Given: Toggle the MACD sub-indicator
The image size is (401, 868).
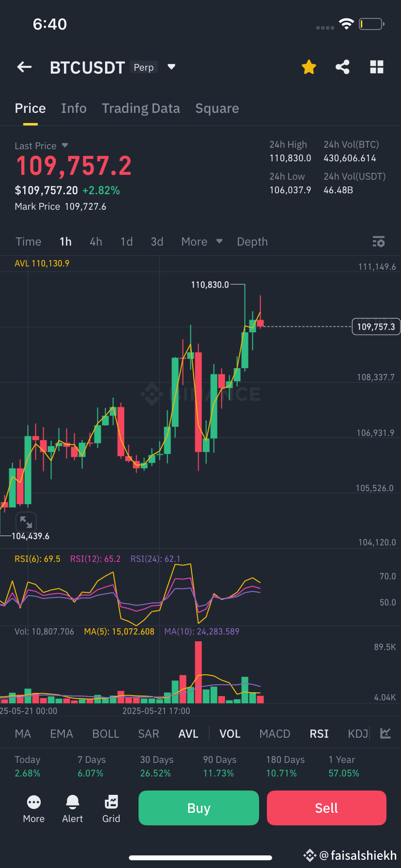Looking at the screenshot, I should 275,734.
